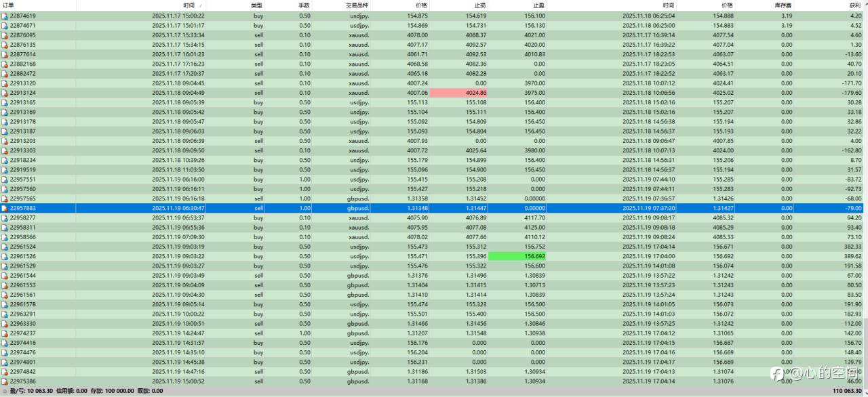Click the swap value 3.19 in row 22874619
Image resolution: width=868 pixels, height=397 pixels.
[x=787, y=16]
